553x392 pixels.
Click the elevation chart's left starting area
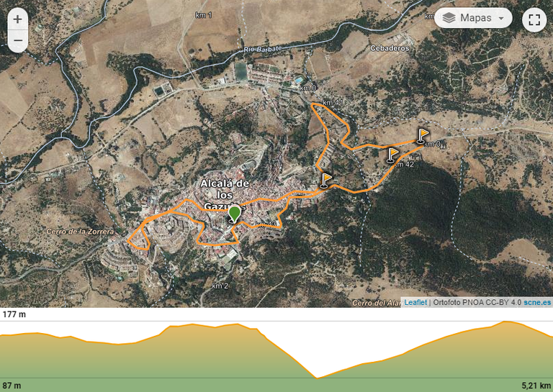coord(14,356)
